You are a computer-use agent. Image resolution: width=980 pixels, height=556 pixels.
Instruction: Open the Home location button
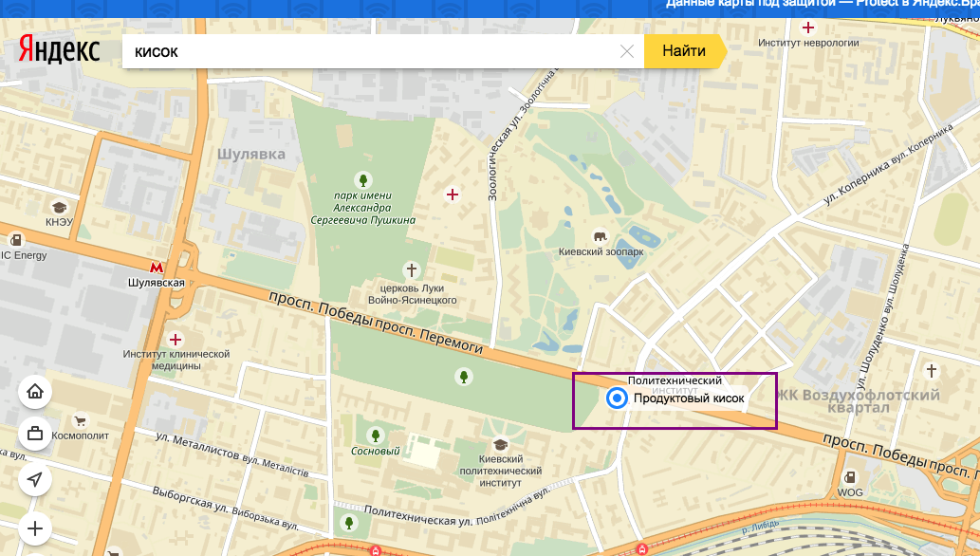pos(35,392)
